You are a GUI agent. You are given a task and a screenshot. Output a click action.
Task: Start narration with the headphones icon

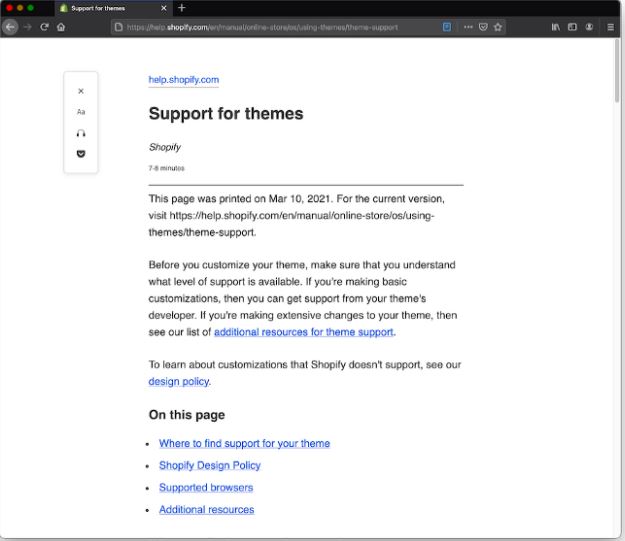[81, 133]
